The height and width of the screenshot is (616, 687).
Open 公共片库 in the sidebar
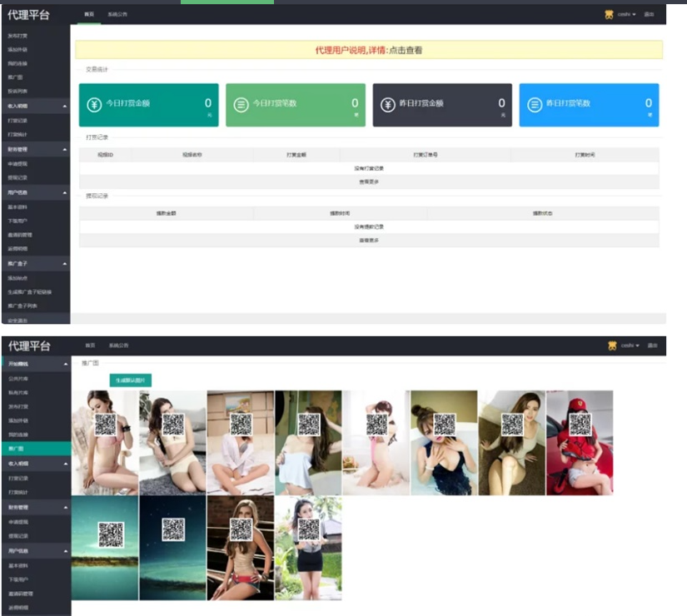click(18, 378)
